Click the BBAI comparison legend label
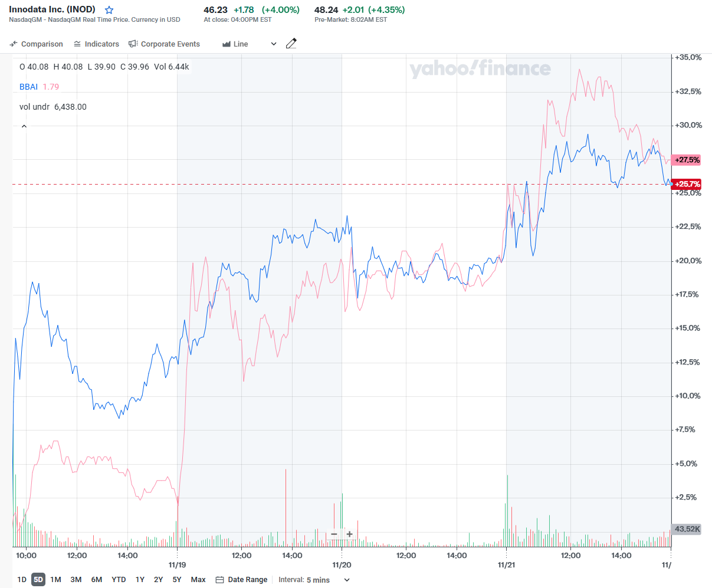The image size is (712, 588). pyautogui.click(x=28, y=87)
